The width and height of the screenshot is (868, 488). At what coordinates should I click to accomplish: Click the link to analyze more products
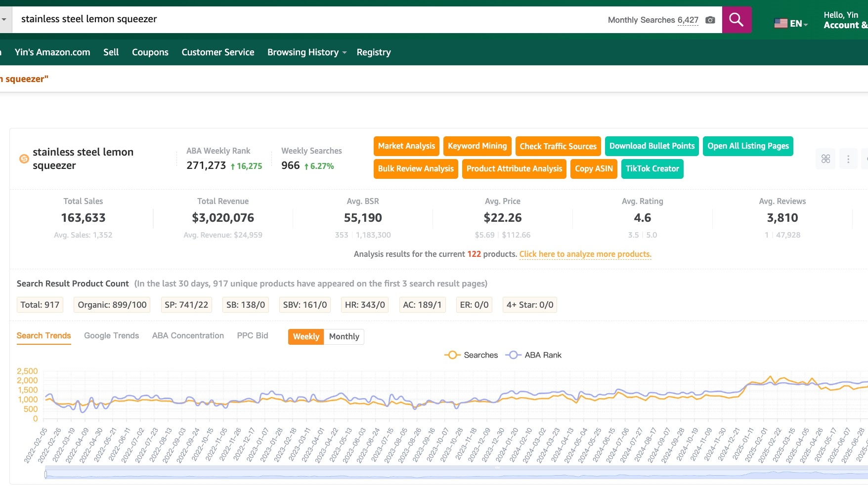click(x=585, y=254)
